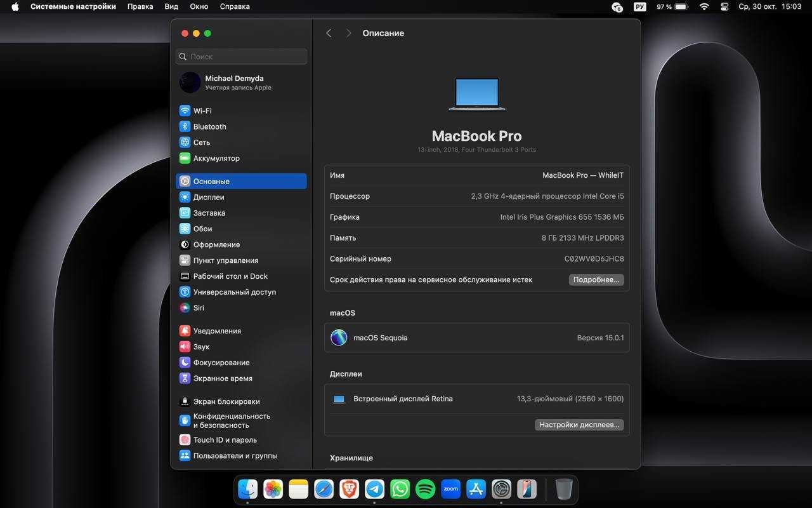Viewport: 812px width, 508px height.
Task: Click the Поиск search field
Action: tap(241, 57)
